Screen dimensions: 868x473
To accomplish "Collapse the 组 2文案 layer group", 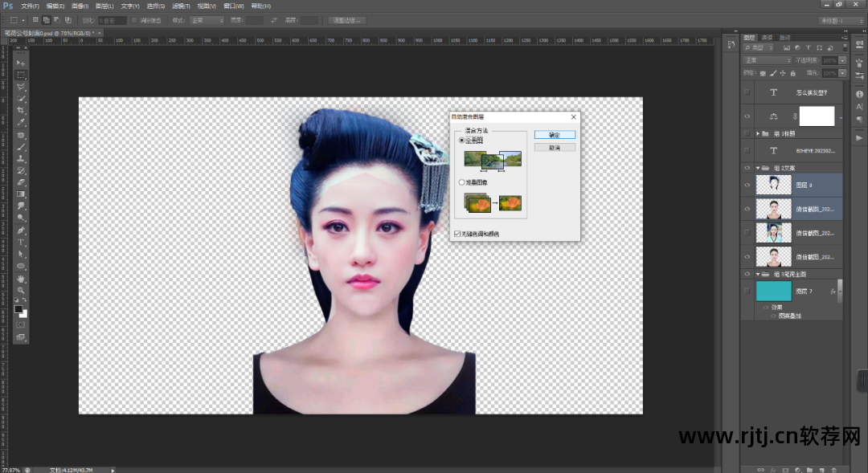I will (x=758, y=168).
